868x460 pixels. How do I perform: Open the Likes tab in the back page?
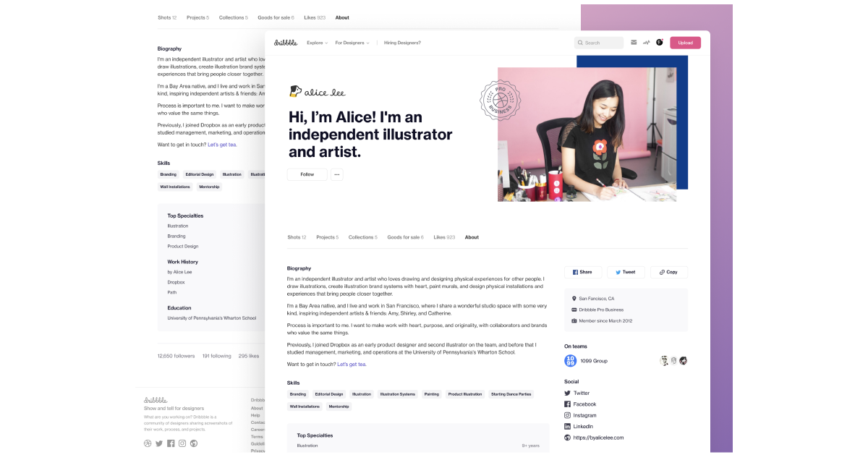(314, 17)
